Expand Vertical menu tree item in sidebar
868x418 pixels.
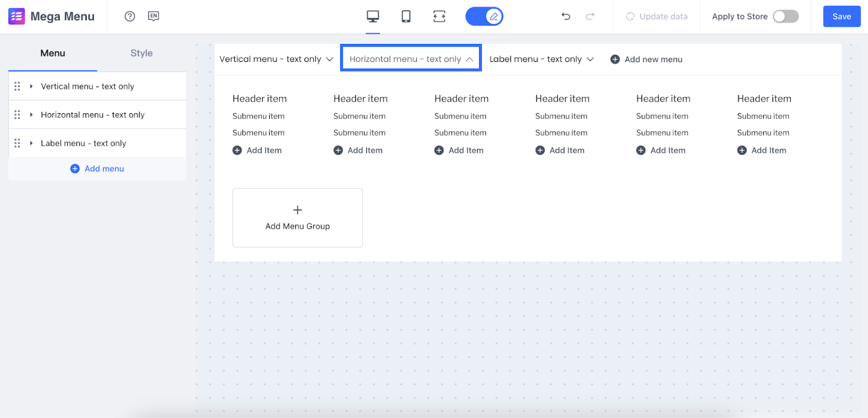coord(31,86)
